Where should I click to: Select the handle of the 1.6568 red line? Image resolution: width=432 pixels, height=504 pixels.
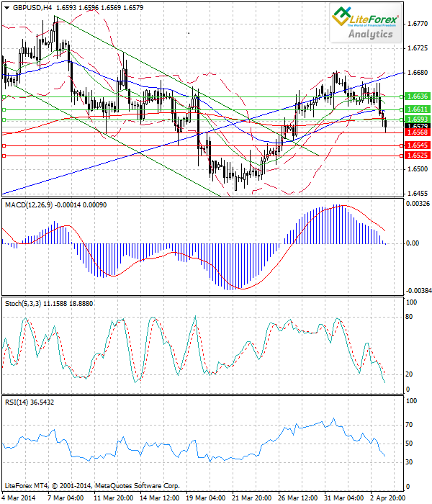[x=4, y=132]
